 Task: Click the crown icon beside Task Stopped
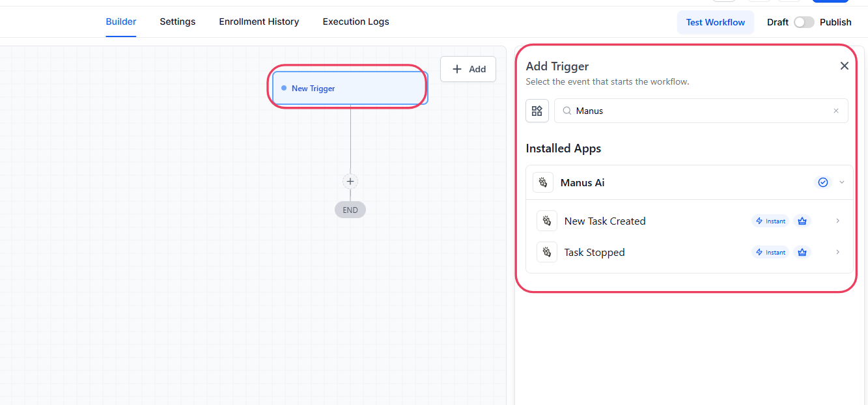point(802,252)
